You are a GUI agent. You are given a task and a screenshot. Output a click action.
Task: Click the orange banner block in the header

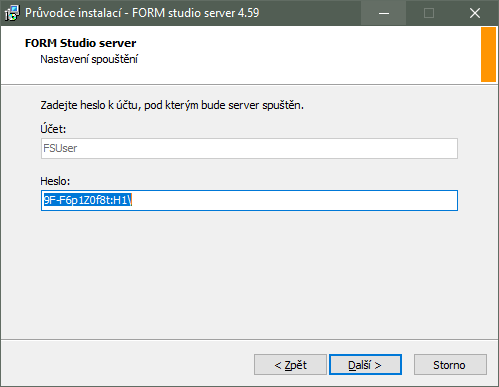pos(488,55)
